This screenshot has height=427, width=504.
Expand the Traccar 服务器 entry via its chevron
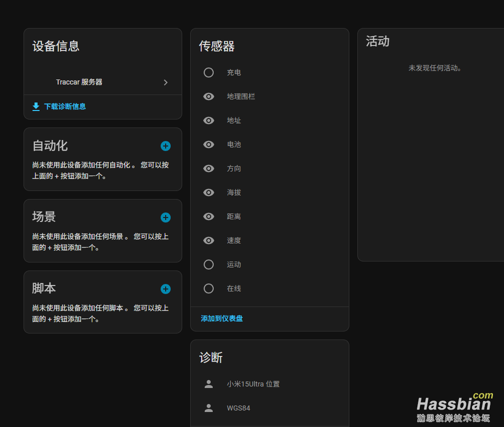tap(165, 82)
